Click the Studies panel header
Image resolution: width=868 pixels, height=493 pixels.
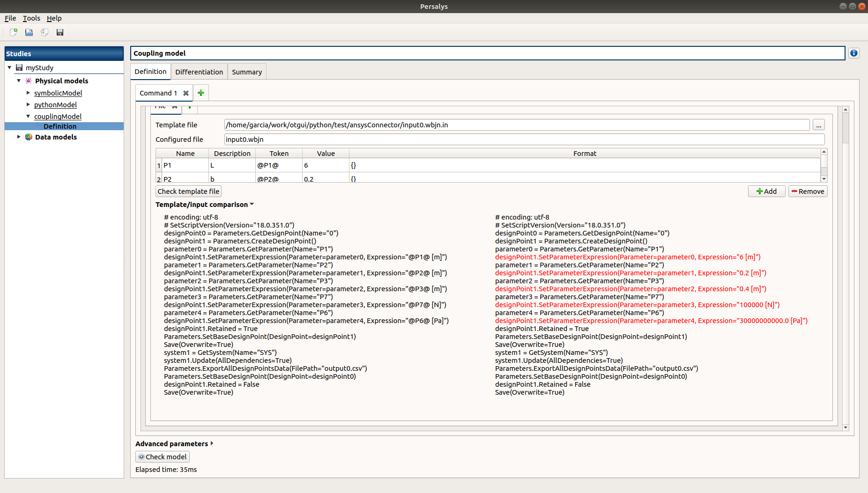coord(64,53)
